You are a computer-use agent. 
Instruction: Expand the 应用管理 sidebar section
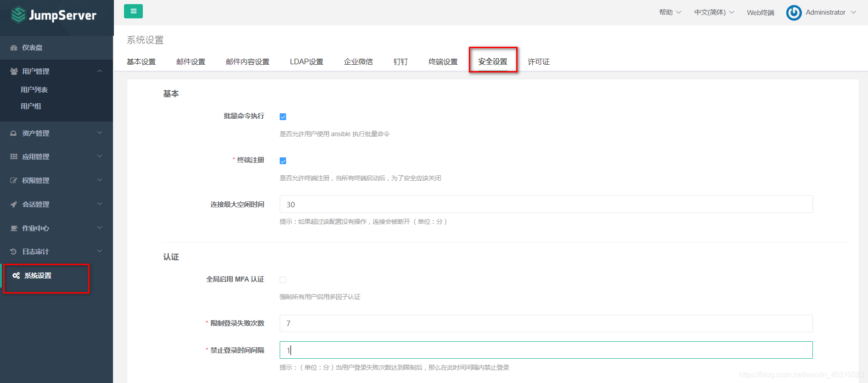[56, 156]
